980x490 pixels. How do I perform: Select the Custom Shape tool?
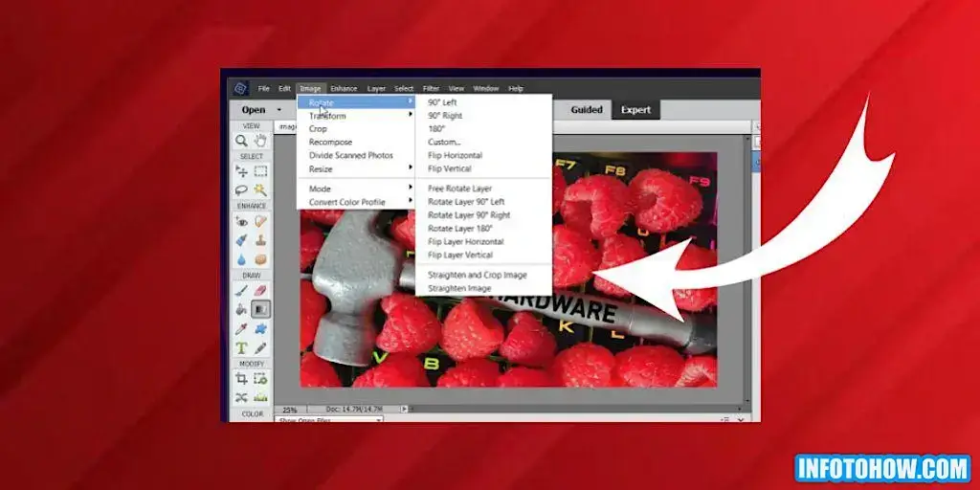260,328
